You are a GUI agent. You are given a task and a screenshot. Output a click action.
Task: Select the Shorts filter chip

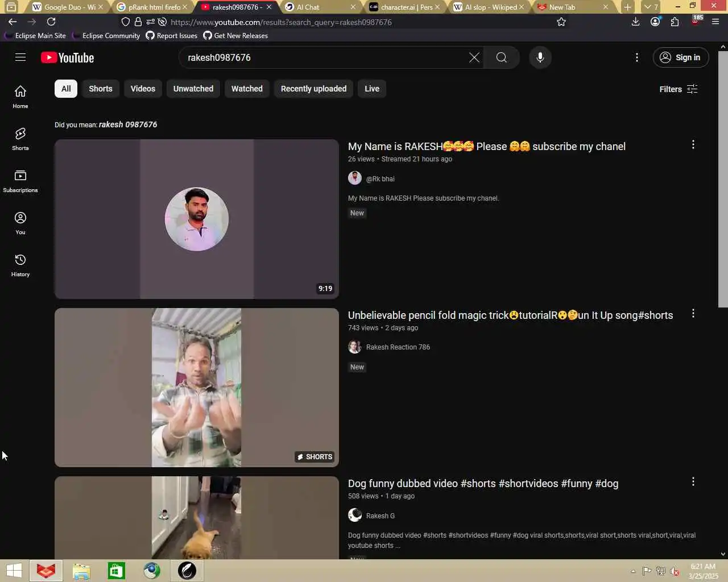pos(101,89)
